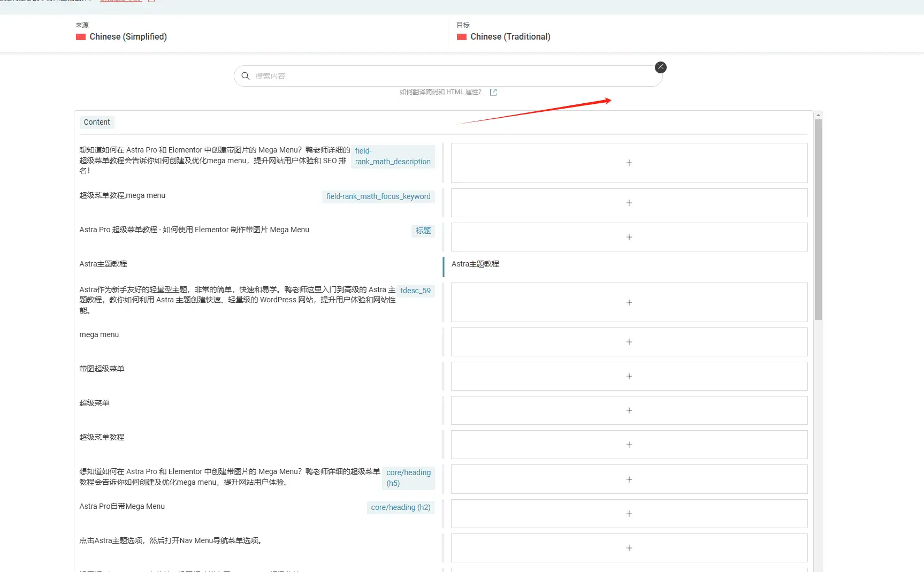
Task: Click the search content input field
Action: coord(449,76)
